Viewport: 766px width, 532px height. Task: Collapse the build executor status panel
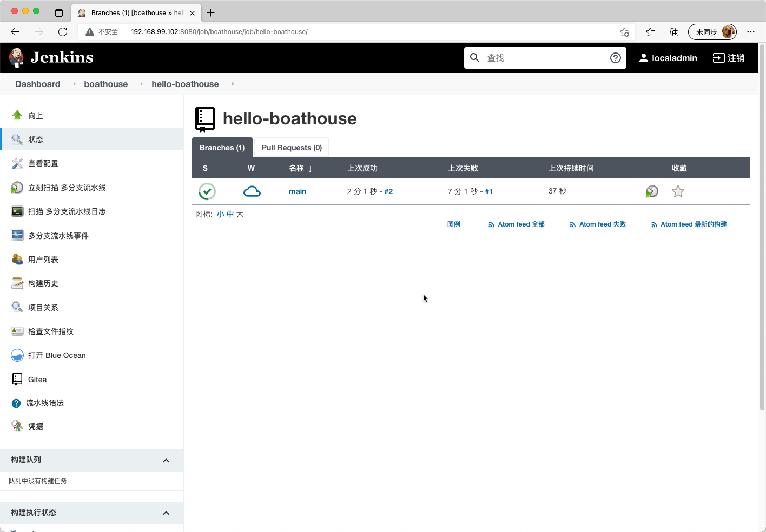click(166, 513)
